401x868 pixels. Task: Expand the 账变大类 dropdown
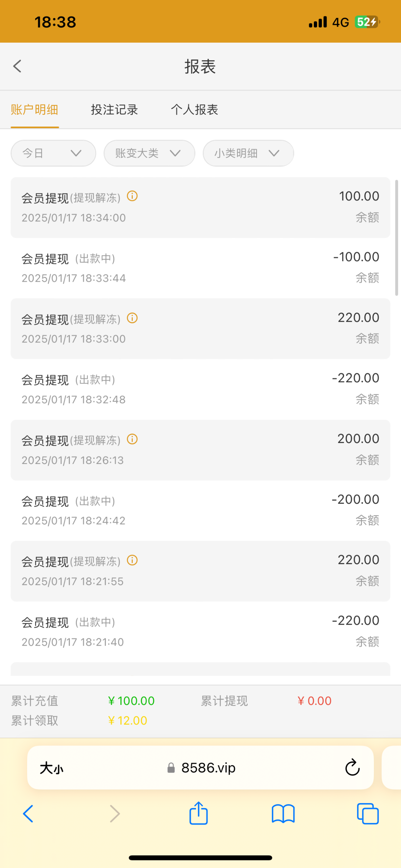coord(149,153)
